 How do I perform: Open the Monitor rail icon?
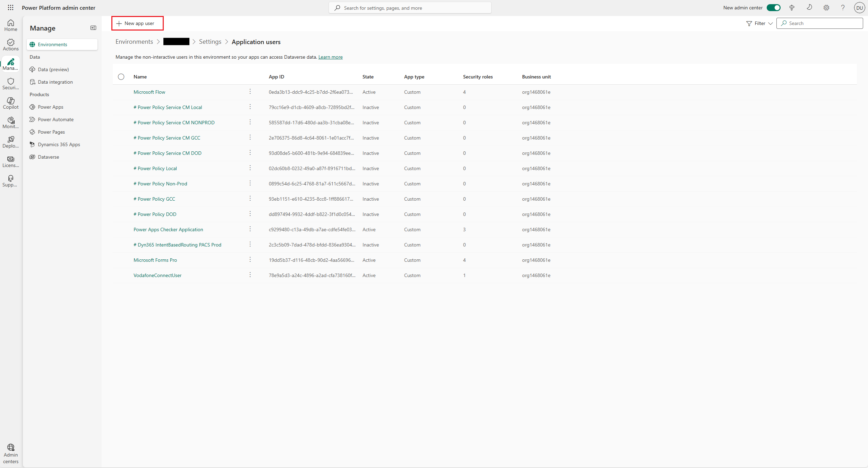[11, 123]
